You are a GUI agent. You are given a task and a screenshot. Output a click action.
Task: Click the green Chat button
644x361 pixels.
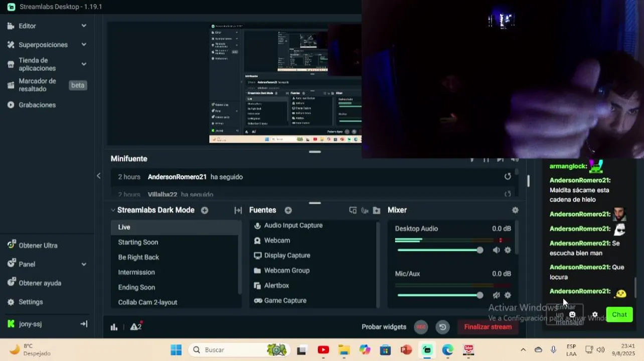pos(619,314)
